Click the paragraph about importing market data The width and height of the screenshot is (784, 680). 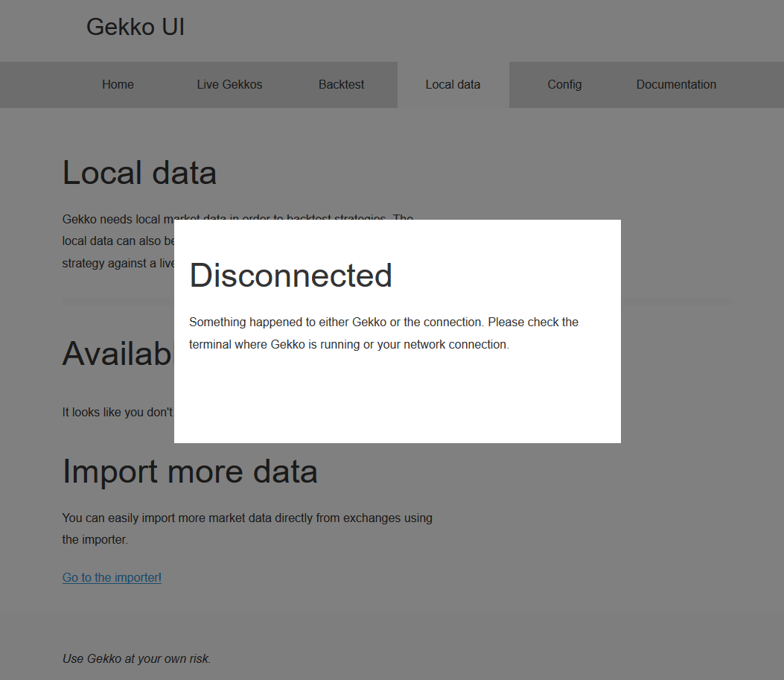[x=247, y=529]
